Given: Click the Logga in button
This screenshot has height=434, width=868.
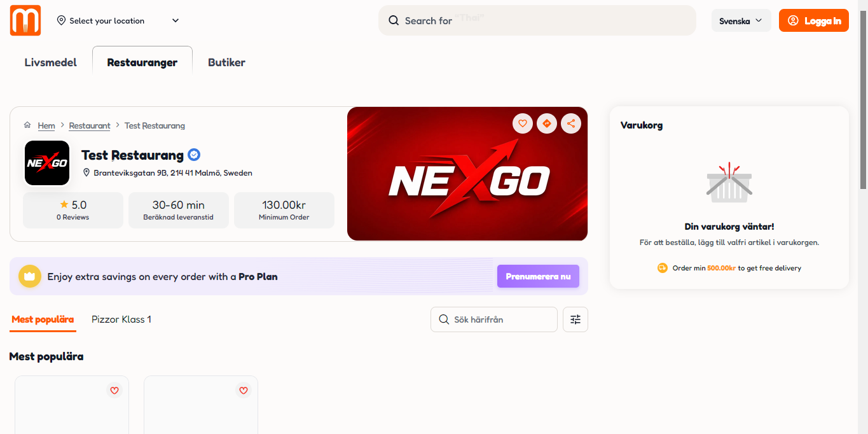Looking at the screenshot, I should [x=814, y=20].
